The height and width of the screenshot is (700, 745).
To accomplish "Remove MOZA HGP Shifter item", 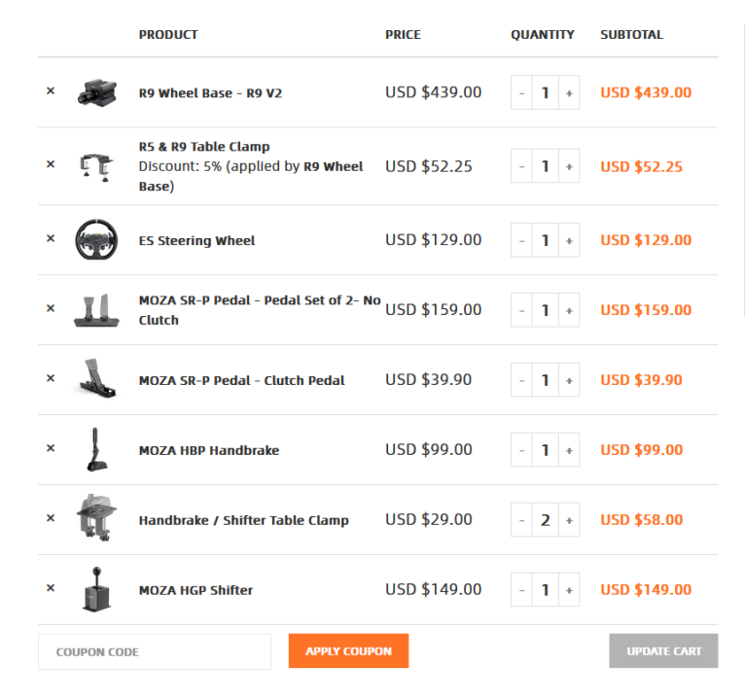I will [51, 589].
